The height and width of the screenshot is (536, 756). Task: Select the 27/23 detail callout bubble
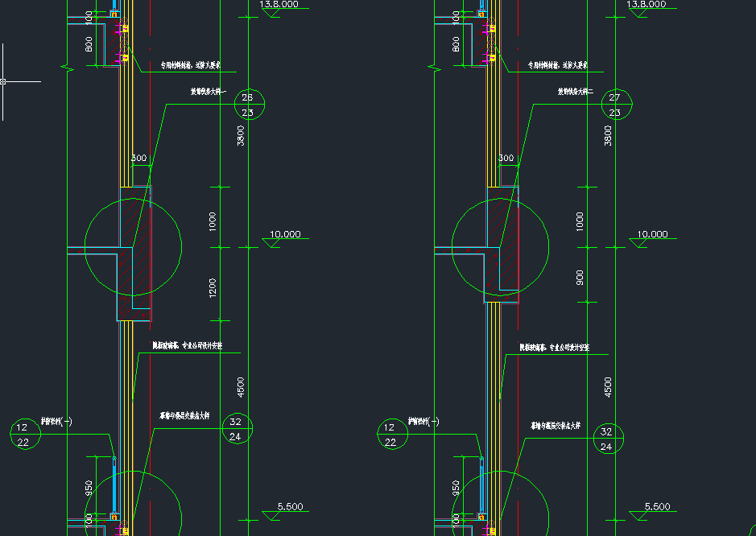pyautogui.click(x=617, y=105)
